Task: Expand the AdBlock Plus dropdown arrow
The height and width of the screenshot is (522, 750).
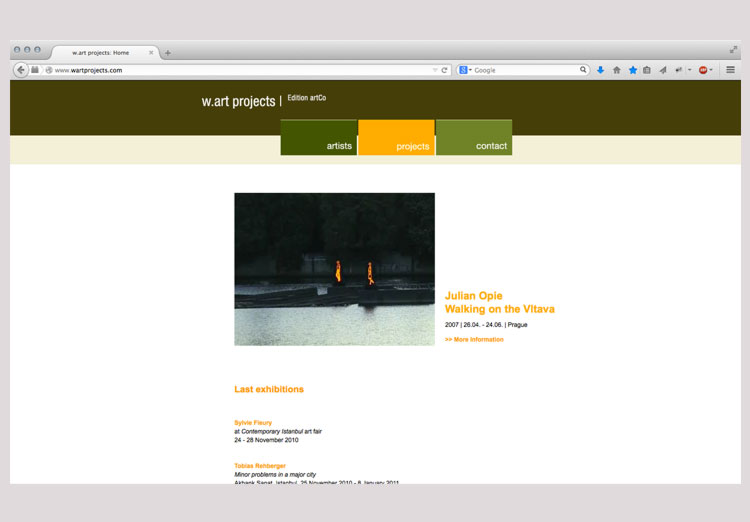Action: (x=711, y=70)
